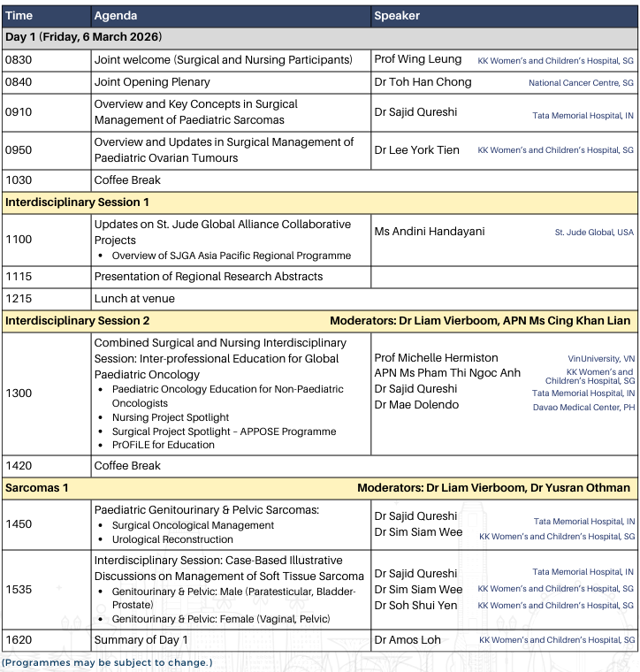Click Prof Michelle Hermiston speaker name
Viewport: 640px width, 672px height.
coord(436,358)
